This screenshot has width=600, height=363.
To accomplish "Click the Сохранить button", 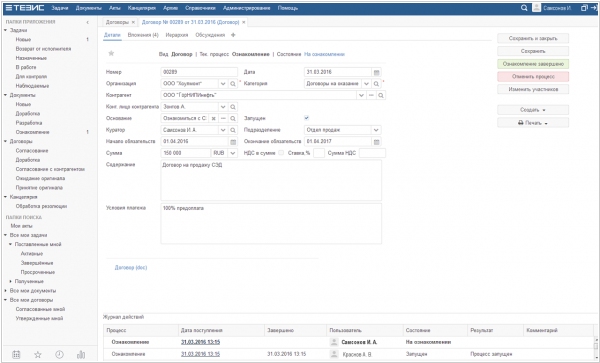I will pyautogui.click(x=533, y=51).
